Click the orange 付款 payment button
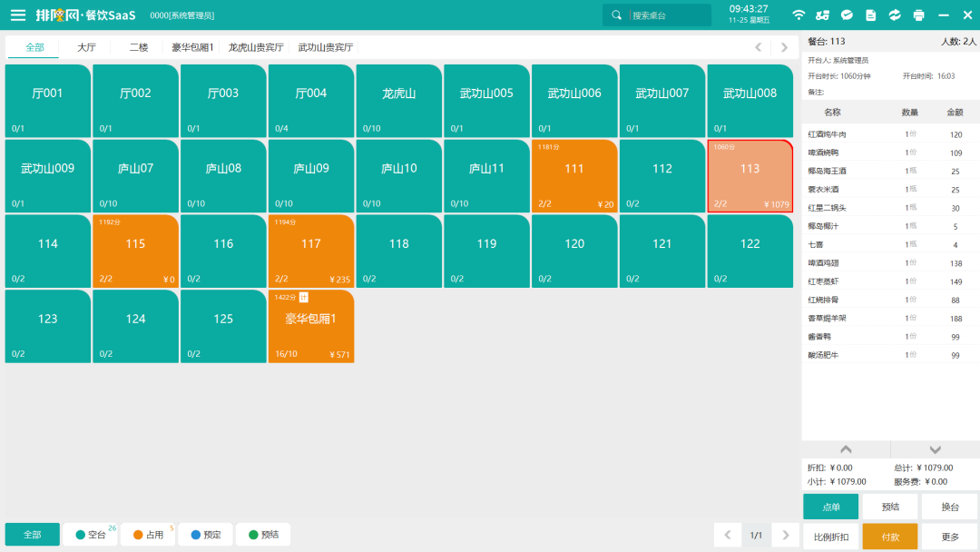 (889, 537)
